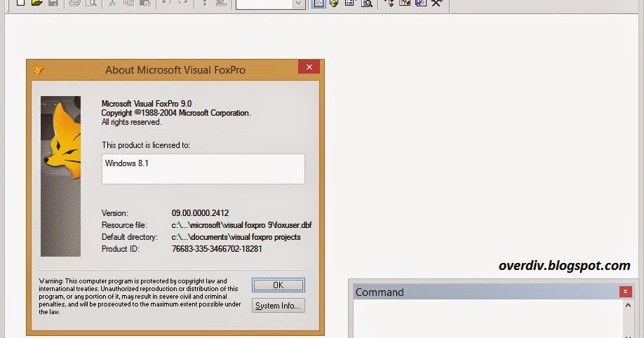
Task: Click the 'Resource file:' label
Action: [x=124, y=225]
